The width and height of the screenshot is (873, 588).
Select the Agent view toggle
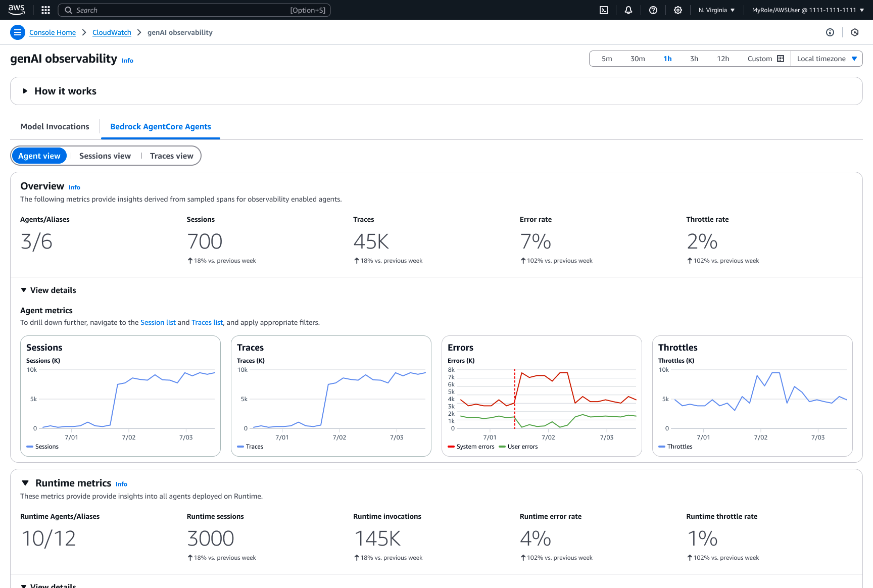(39, 156)
